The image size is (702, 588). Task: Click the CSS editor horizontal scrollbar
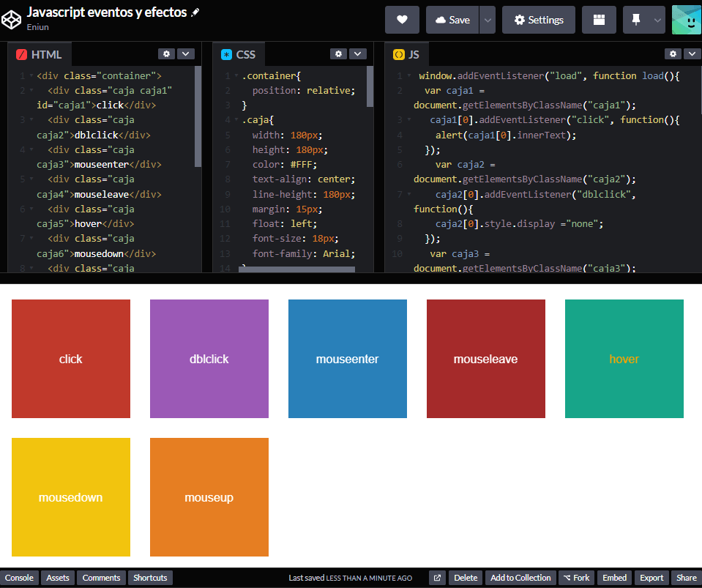point(296,269)
